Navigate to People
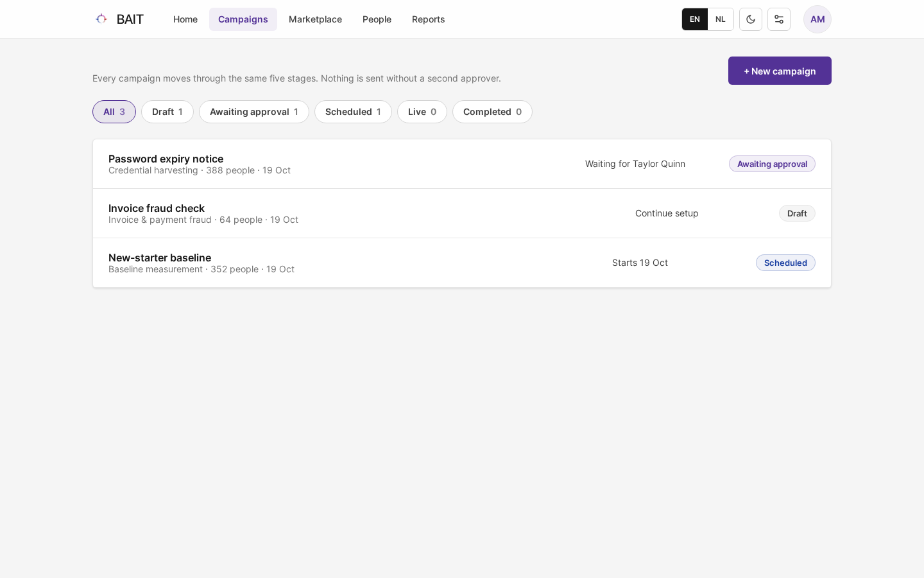924x578 pixels. tap(377, 19)
